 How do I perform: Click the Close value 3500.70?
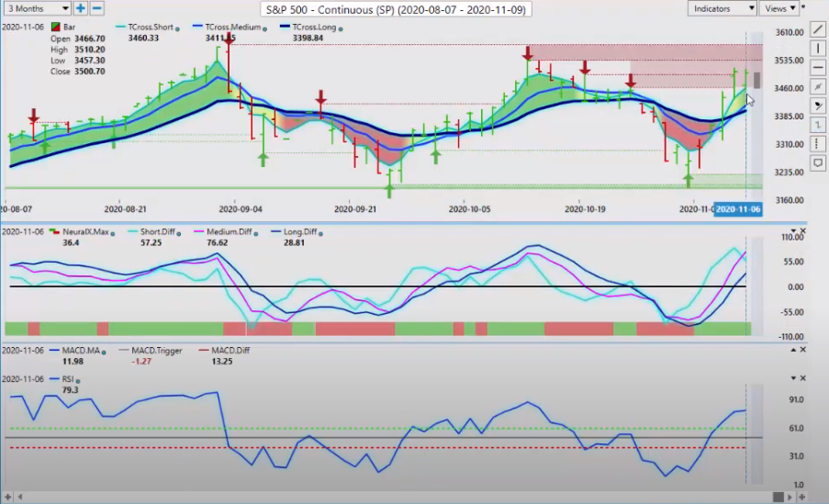(89, 71)
